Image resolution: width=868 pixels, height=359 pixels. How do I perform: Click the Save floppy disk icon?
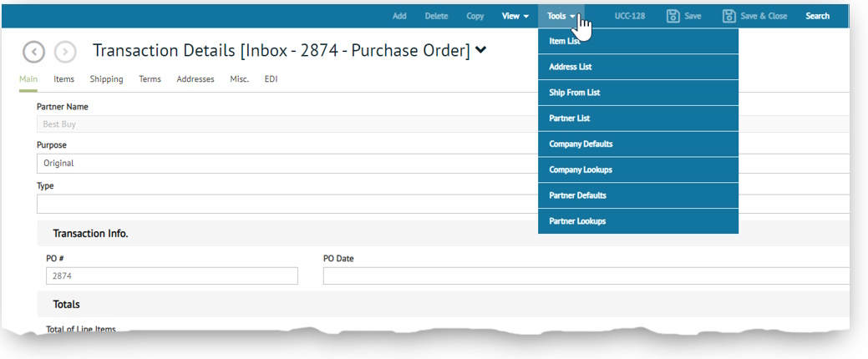pyautogui.click(x=673, y=16)
